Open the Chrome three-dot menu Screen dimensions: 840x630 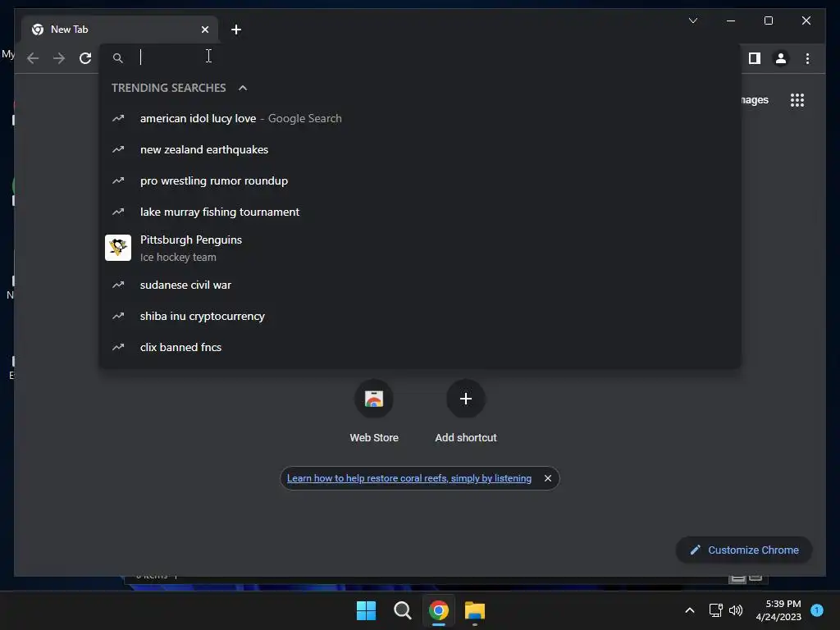[x=807, y=58]
